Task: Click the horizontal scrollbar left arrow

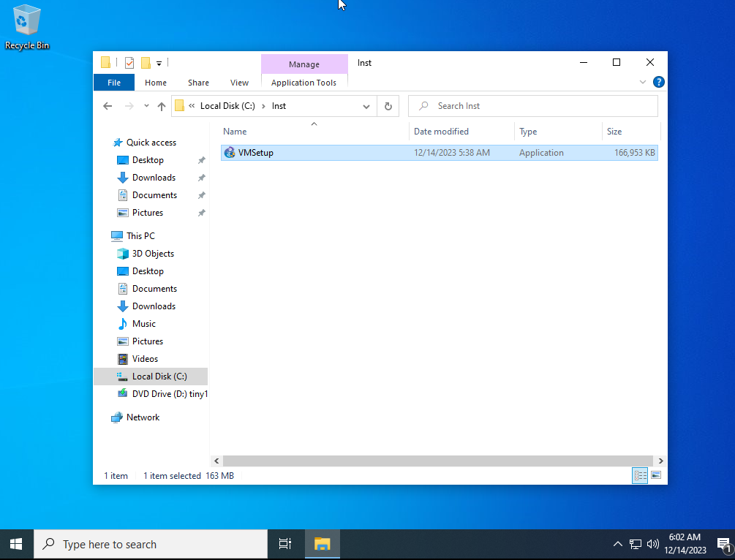Action: (x=216, y=461)
